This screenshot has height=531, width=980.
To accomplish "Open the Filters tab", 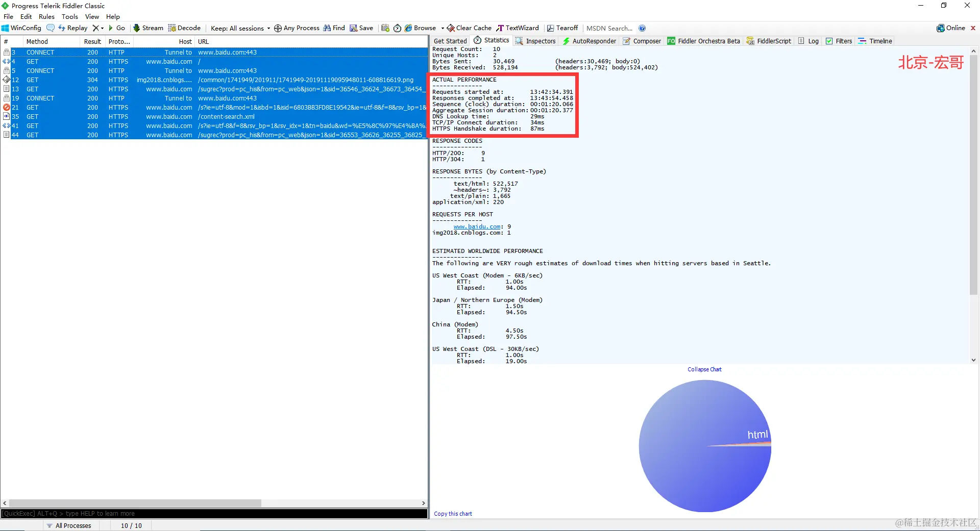I will coord(839,41).
